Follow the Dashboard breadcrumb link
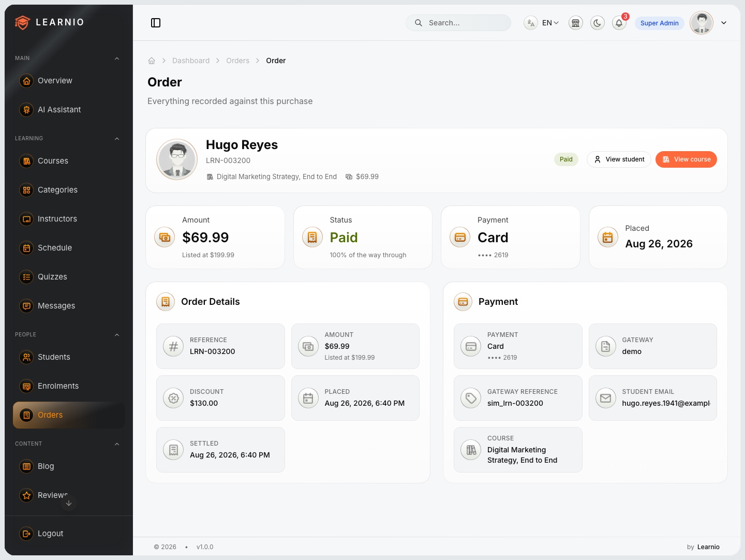This screenshot has height=560, width=745. click(x=191, y=61)
